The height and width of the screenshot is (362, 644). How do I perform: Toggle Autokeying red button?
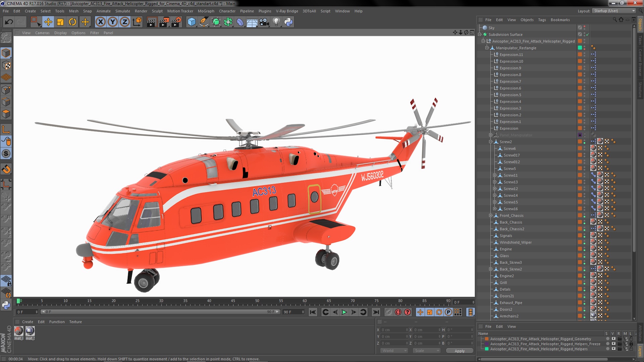point(398,312)
